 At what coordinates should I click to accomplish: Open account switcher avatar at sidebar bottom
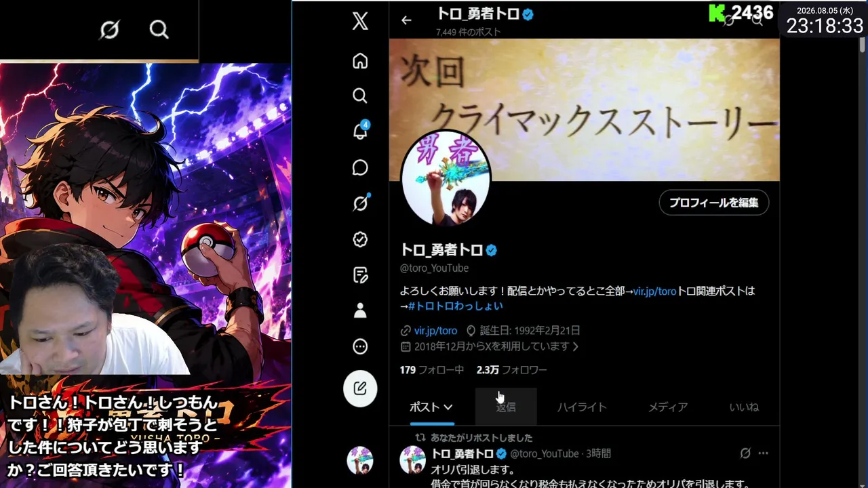(360, 460)
